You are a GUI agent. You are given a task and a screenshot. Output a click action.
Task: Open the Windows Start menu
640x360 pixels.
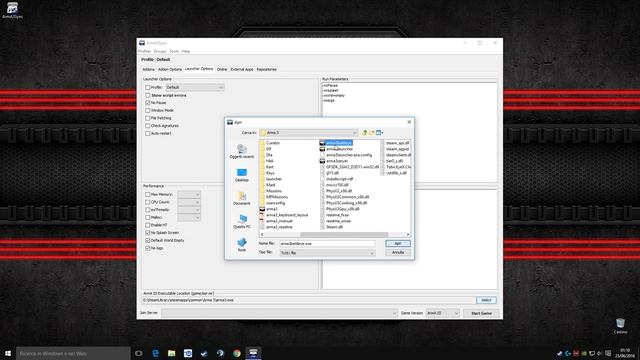[x=8, y=353]
